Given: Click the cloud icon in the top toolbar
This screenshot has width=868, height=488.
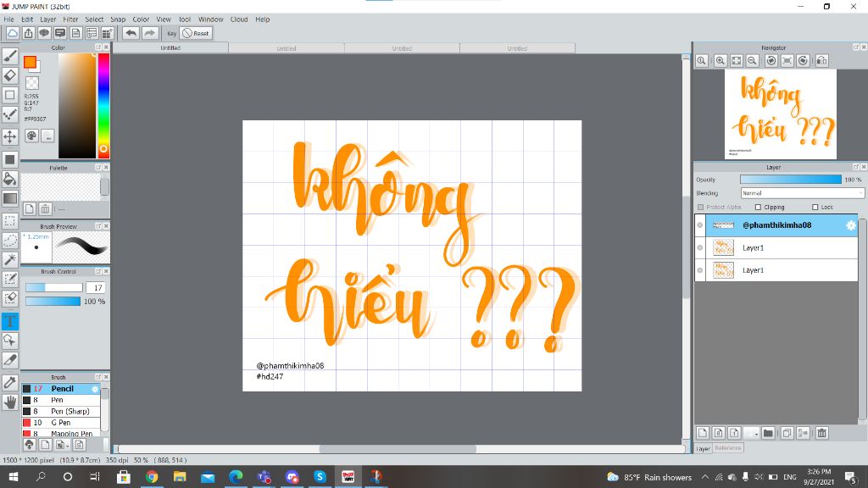Looking at the screenshot, I should pyautogui.click(x=12, y=33).
